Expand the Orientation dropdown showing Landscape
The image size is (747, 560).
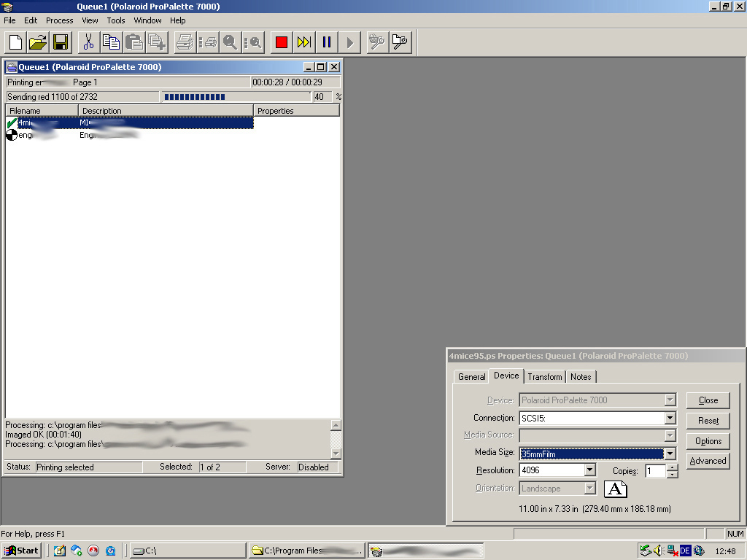tap(589, 488)
